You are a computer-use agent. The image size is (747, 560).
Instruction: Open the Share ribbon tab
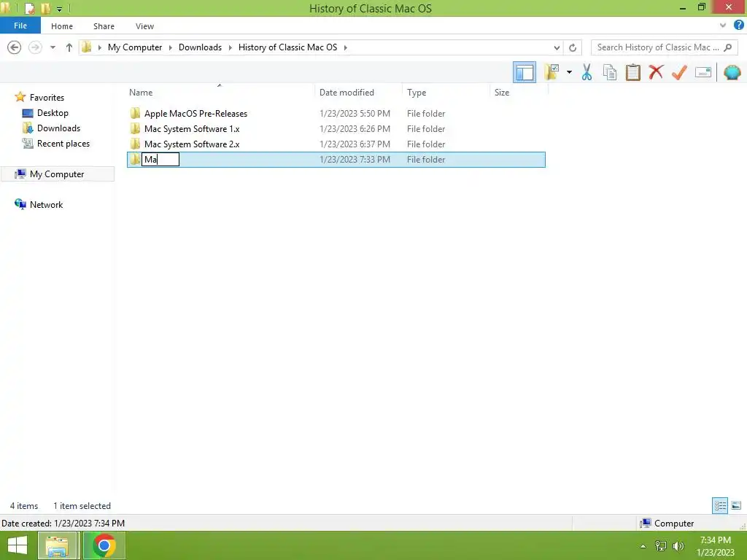tap(104, 26)
